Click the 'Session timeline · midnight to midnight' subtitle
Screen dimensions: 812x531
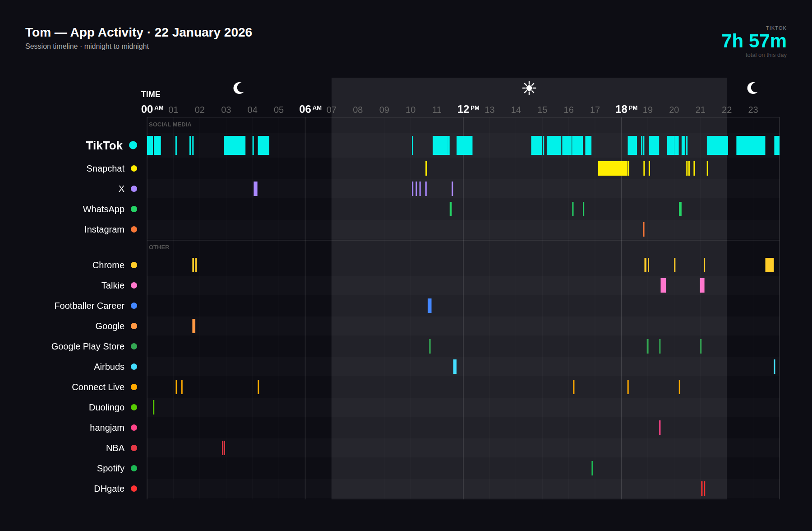coord(87,46)
